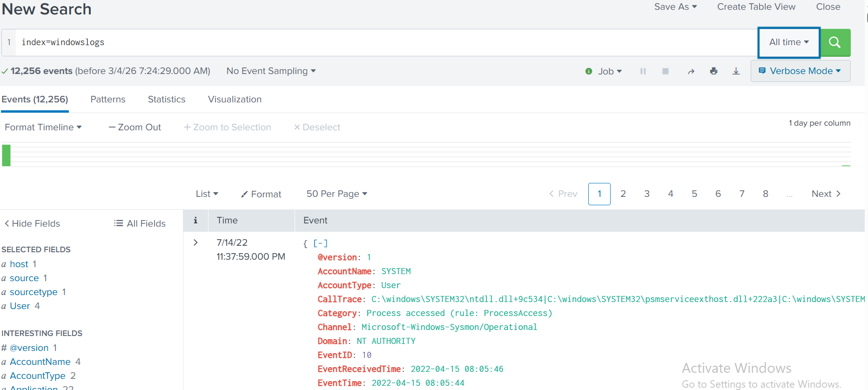Expand the first event row details

[x=195, y=242]
